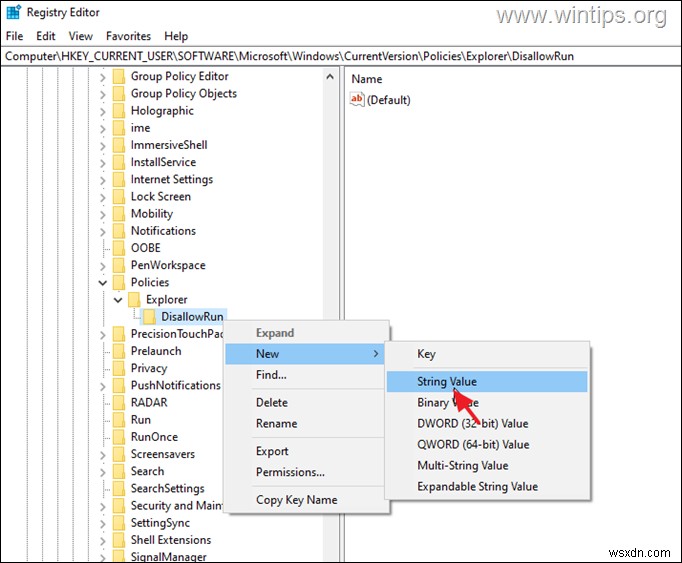
Task: Select the SettingSync key
Action: pos(160,523)
